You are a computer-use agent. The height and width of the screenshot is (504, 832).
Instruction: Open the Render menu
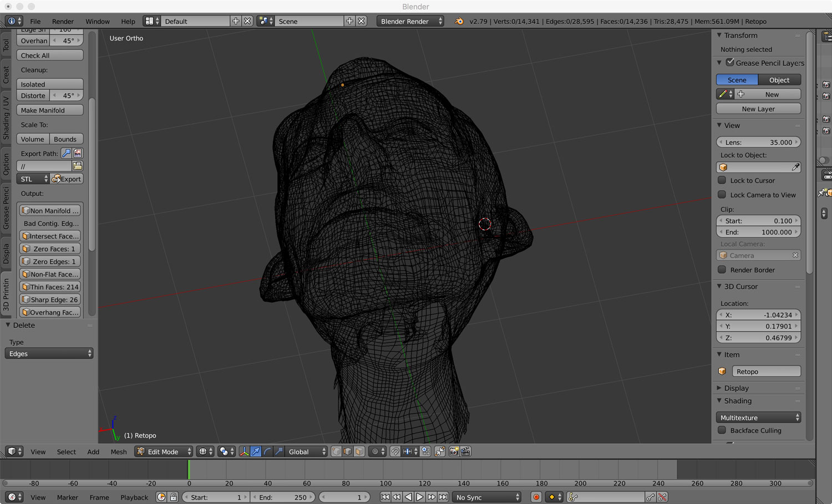(x=63, y=22)
